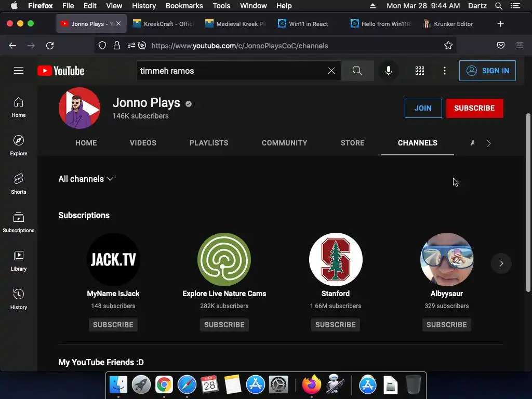The height and width of the screenshot is (399, 532).
Task: Clear the search box text
Action: point(331,71)
